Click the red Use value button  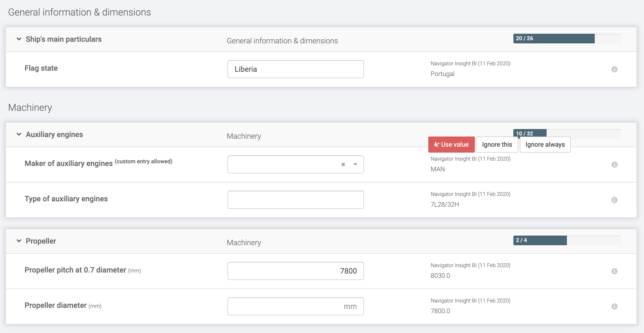point(451,145)
